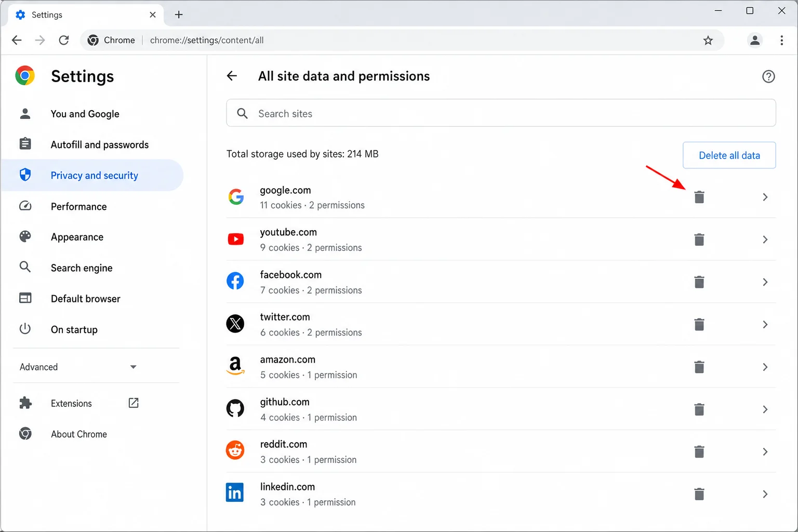Open a new tab with plus button

tap(179, 15)
